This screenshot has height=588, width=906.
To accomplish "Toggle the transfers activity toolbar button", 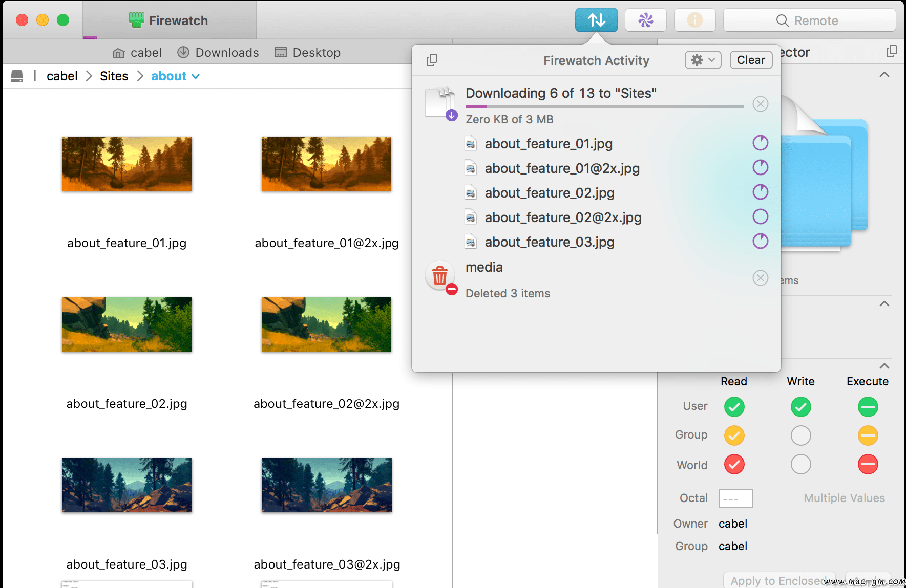I will [x=596, y=20].
